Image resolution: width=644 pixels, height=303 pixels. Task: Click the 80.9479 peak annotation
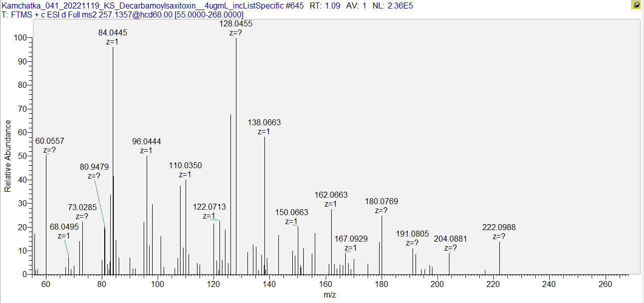pos(94,167)
